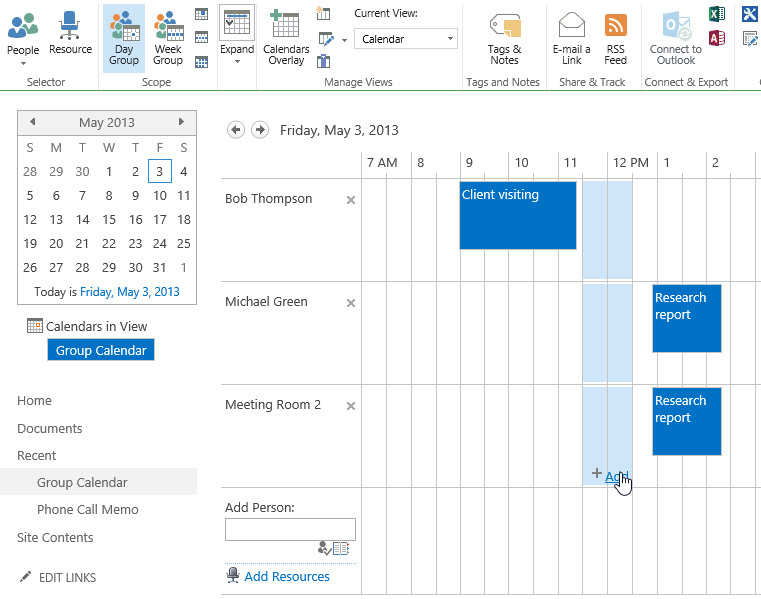Export calendar to Excel
This screenshot has width=761, height=599.
(x=717, y=14)
